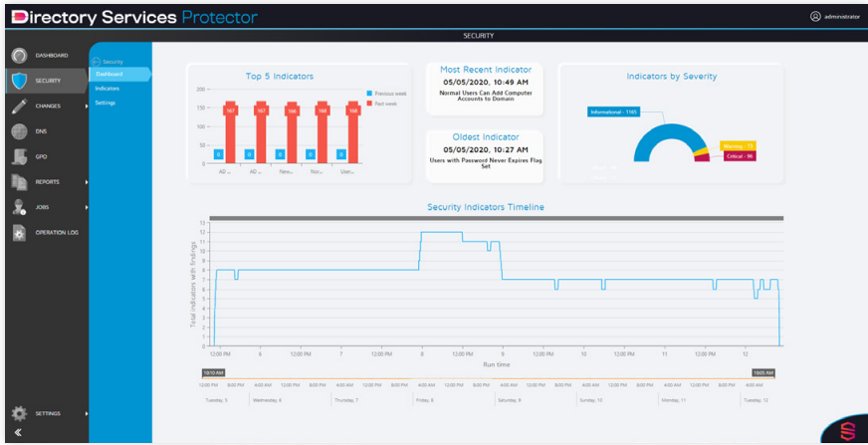This screenshot has width=868, height=445.
Task: Click the Run time axis label
Action: (497, 364)
